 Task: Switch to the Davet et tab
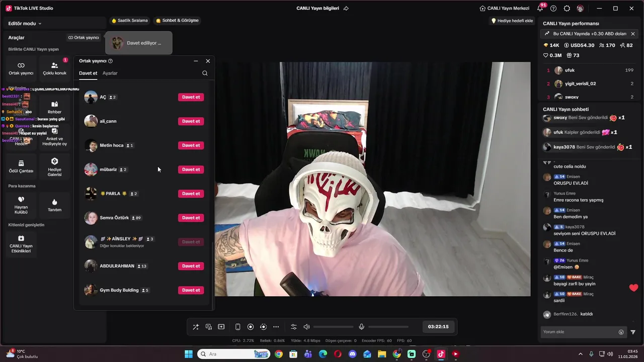88,73
